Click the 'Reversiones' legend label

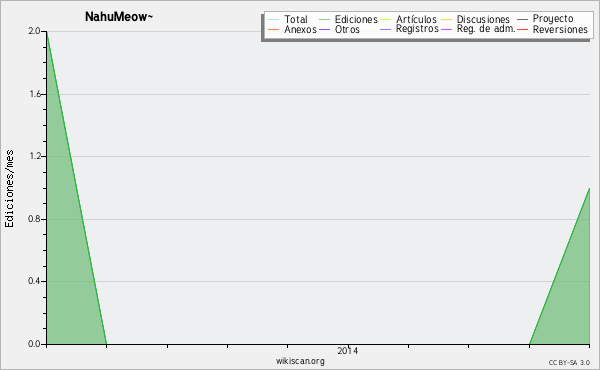(560, 29)
